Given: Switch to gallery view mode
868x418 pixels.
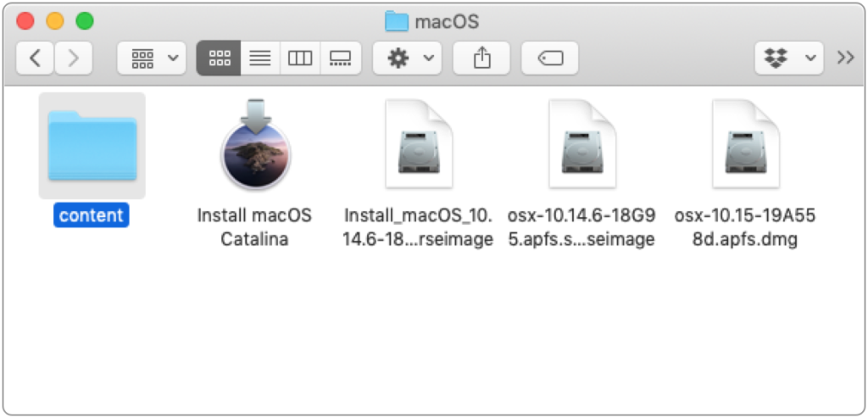Looking at the screenshot, I should pyautogui.click(x=341, y=58).
